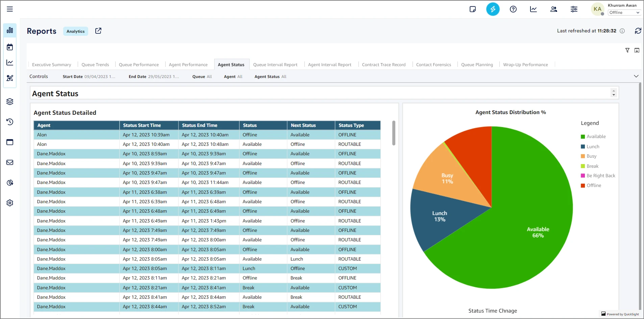
Task: Click the envelope mail sidebar icon
Action: point(10,162)
